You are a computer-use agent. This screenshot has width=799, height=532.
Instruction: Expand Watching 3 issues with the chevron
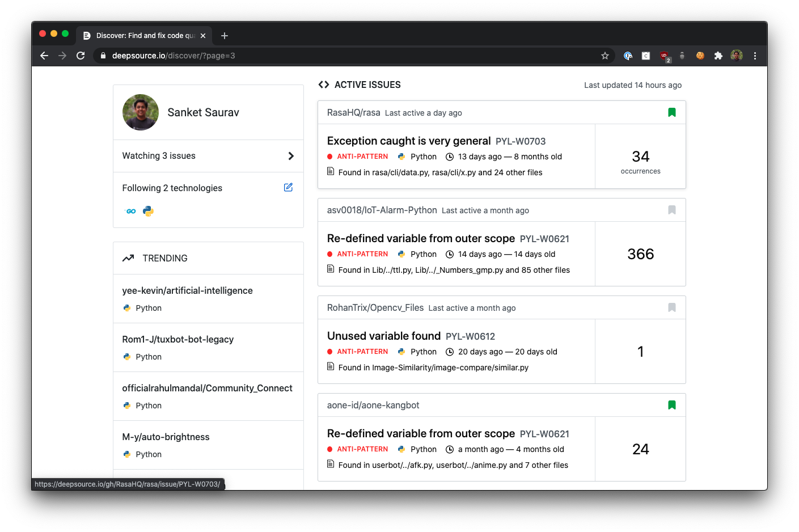coord(291,155)
